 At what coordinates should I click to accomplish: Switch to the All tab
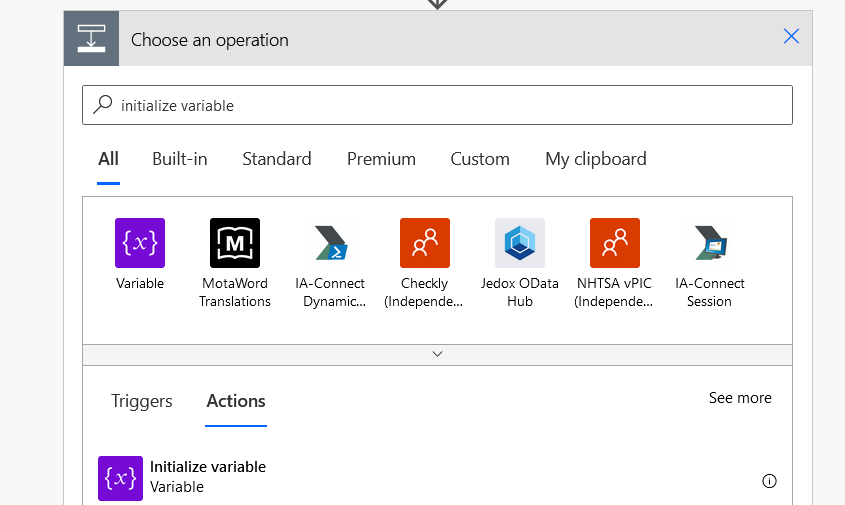[x=108, y=159]
